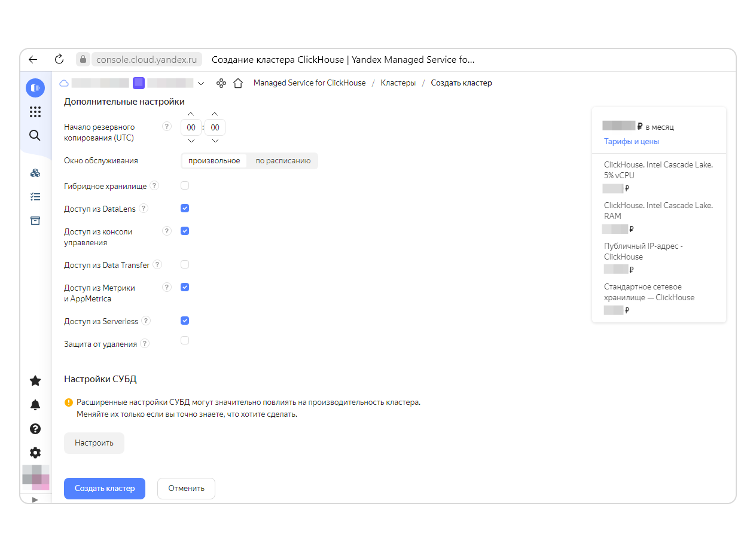Expand sidebar with bottom triangle arrow

pos(35,499)
